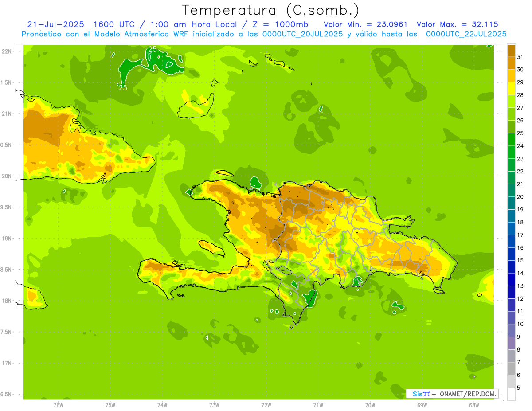Click the "73W" longitude axis label
Image resolution: width=532 pixels, height=411 pixels.
(x=214, y=405)
